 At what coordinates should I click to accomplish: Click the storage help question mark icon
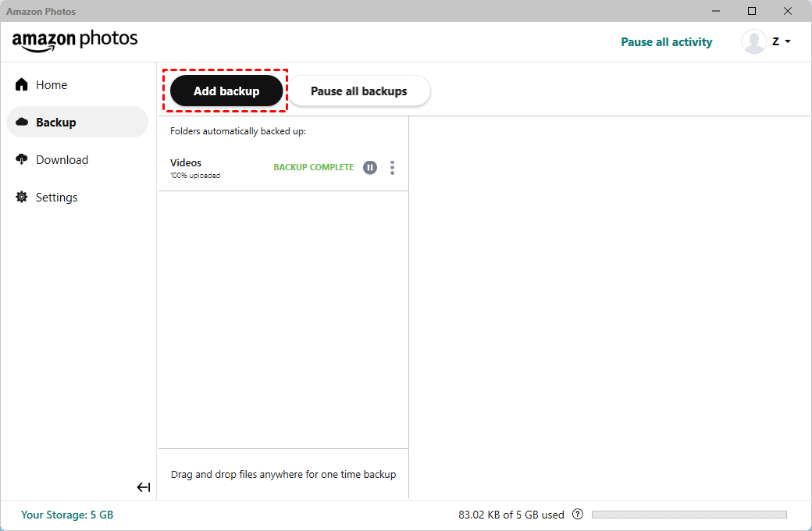tap(578, 514)
